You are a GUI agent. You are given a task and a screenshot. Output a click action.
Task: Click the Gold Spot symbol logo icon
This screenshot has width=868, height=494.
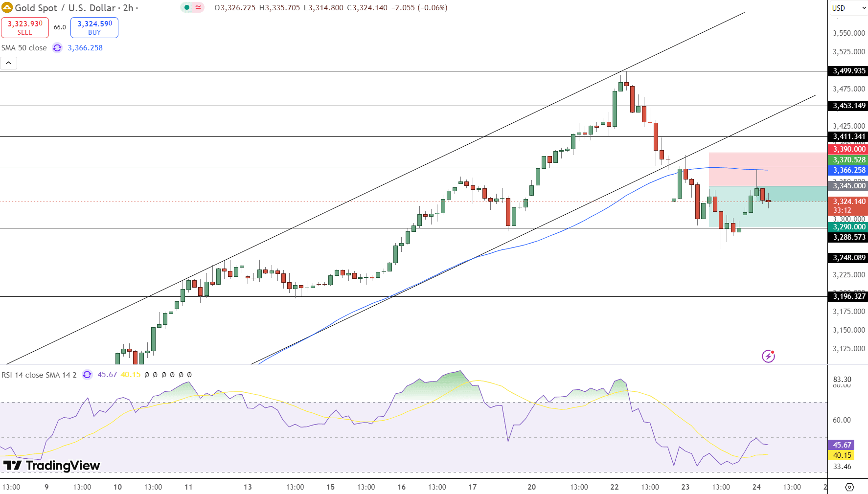click(7, 8)
